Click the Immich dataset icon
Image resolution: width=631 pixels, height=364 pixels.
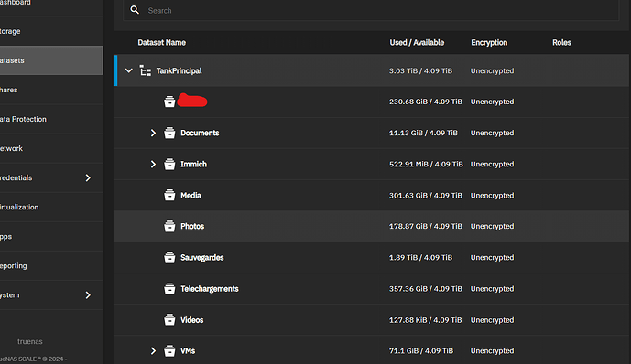point(169,165)
